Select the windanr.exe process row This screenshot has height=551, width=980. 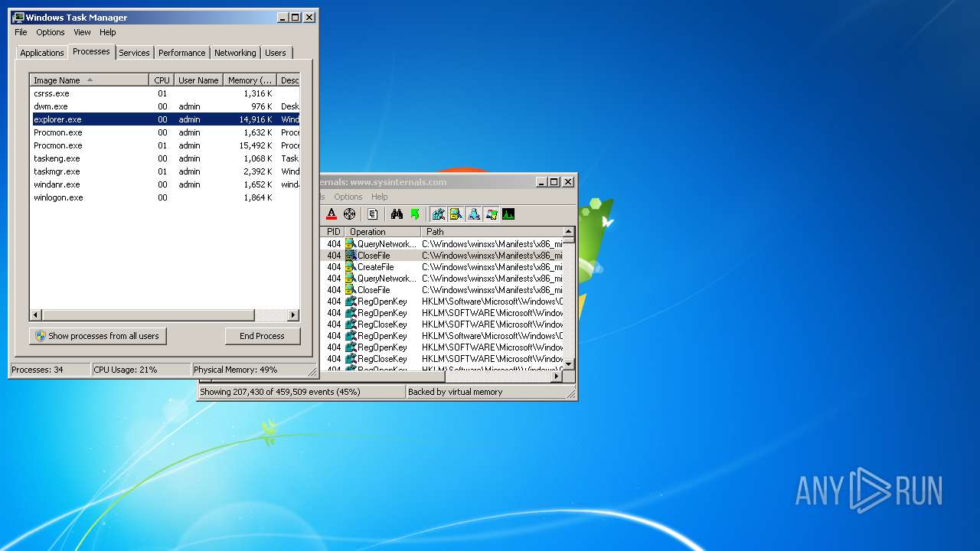[165, 184]
